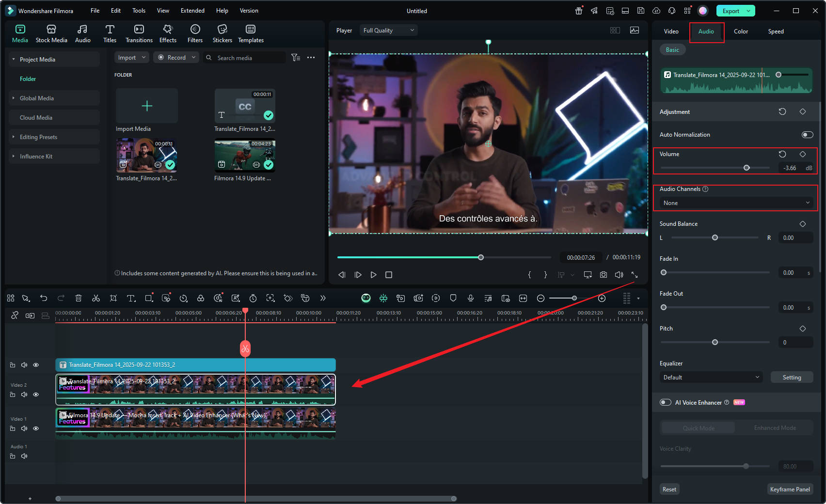
Task: Show more timeline tools via double chevron
Action: (323, 298)
